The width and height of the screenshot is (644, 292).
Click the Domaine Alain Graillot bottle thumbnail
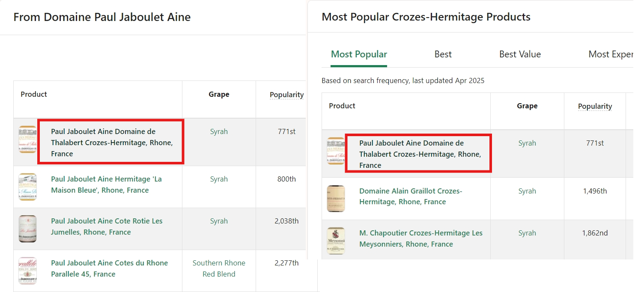336,198
